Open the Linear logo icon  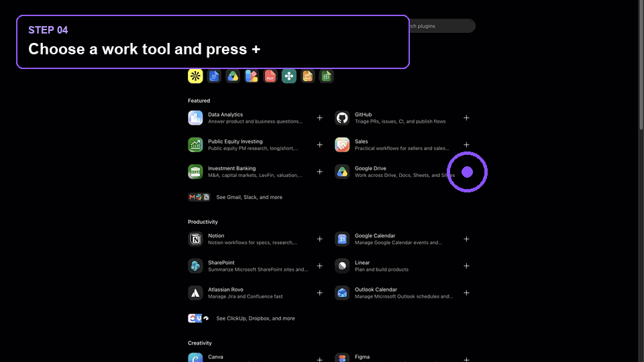pyautogui.click(x=342, y=266)
